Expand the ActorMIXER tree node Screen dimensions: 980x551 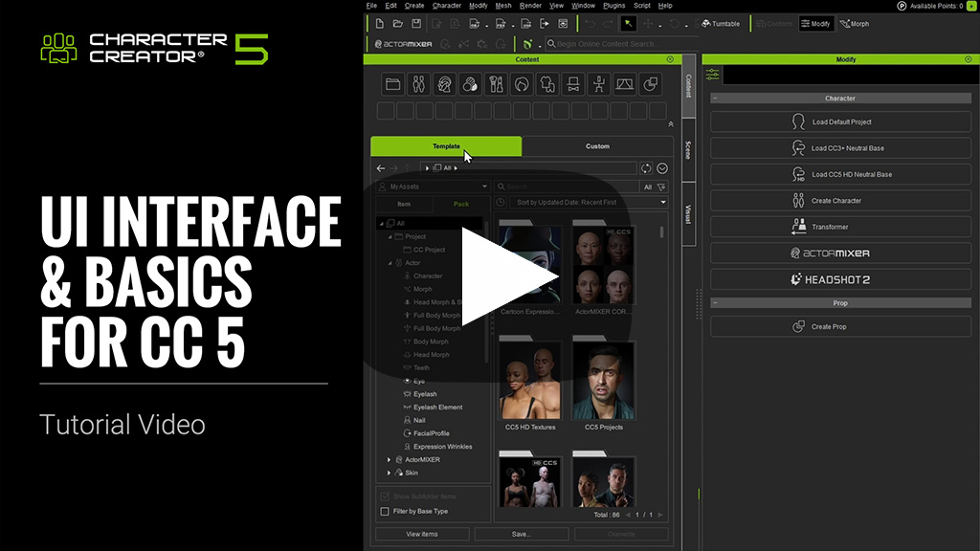tap(389, 460)
